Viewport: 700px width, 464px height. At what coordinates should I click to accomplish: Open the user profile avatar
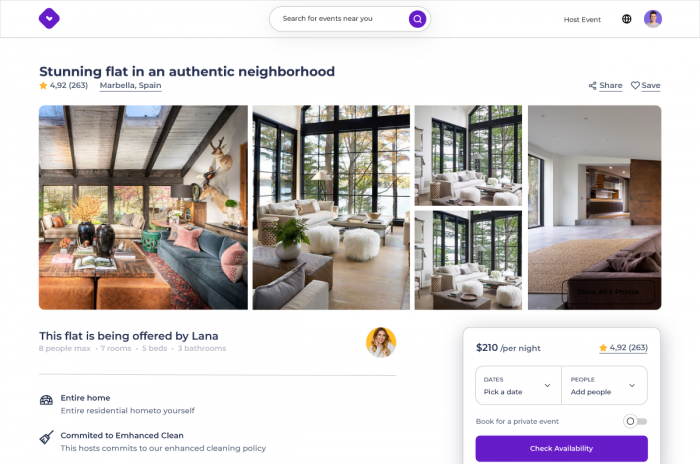[x=653, y=19]
